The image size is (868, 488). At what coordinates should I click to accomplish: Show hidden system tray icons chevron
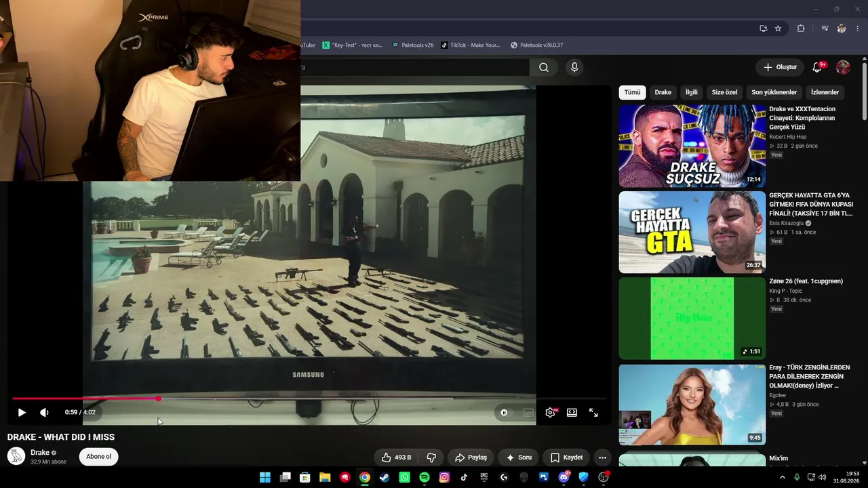click(x=783, y=477)
